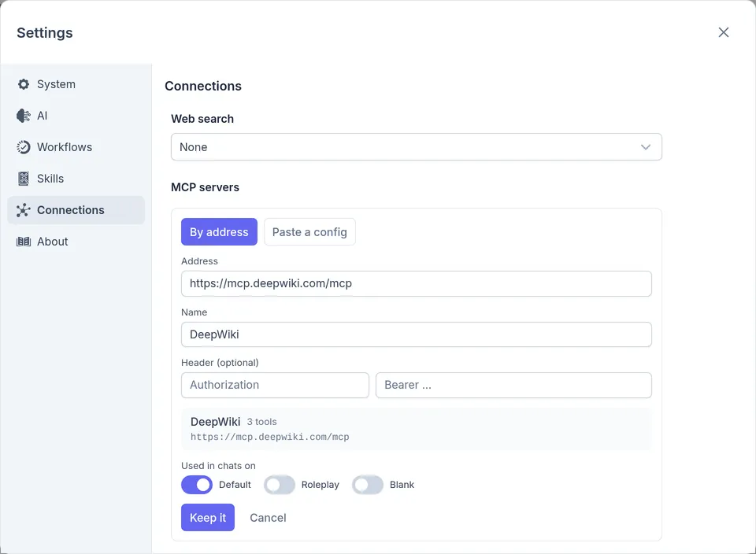
Task: Focus the Address input field
Action: (x=416, y=283)
